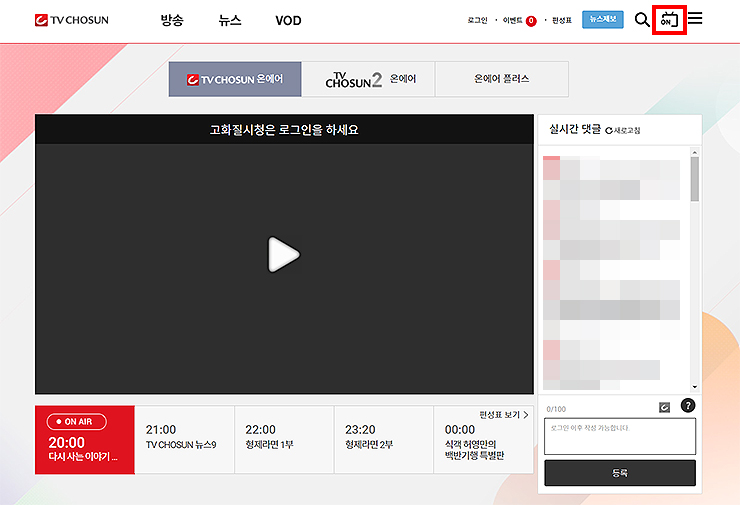Image resolution: width=740 pixels, height=505 pixels.
Task: Open the hamburger menu
Action: pos(695,18)
